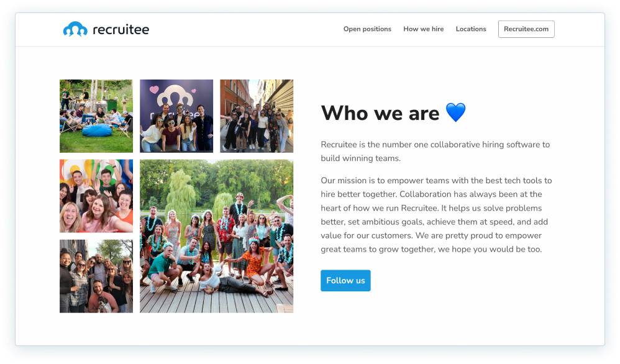Click the mission statement paragraph text
This screenshot has width=620, height=364.
[x=435, y=214]
